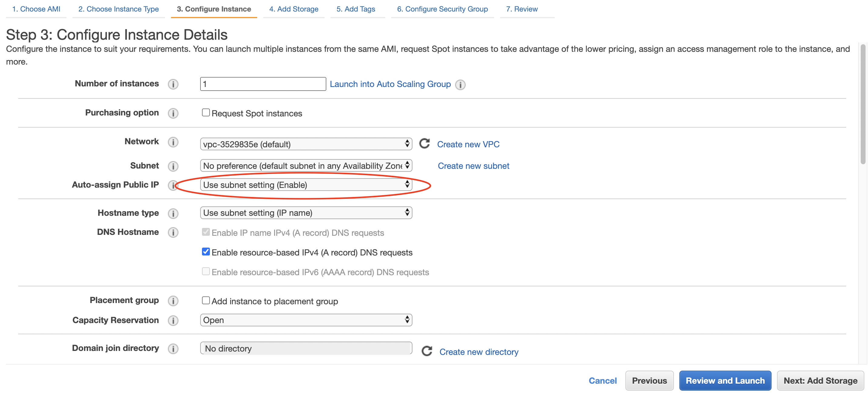Enable Request Spot instances checkbox
Image resolution: width=868 pixels, height=397 pixels.
206,112
